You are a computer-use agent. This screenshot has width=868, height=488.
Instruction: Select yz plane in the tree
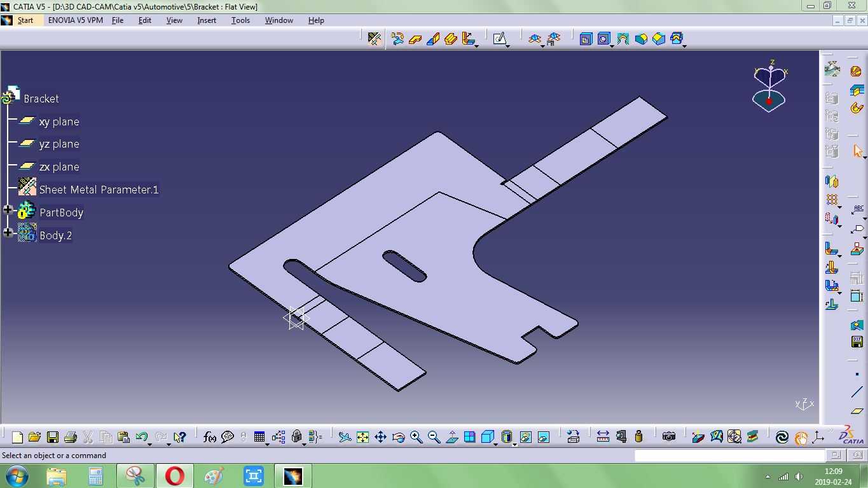(x=59, y=144)
